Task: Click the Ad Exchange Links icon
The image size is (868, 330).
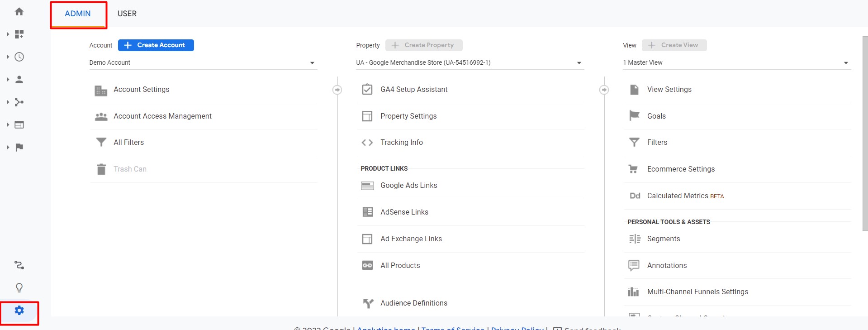Action: [x=367, y=239]
